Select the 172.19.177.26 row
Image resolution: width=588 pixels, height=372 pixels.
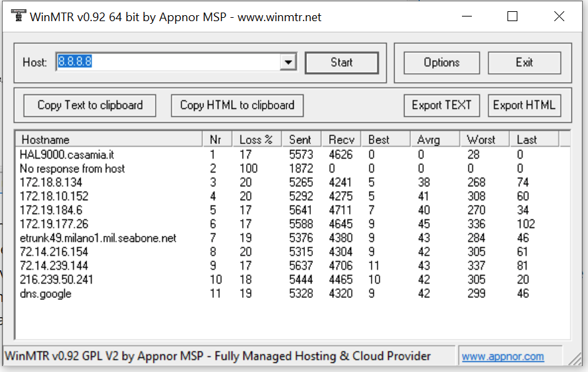(x=292, y=224)
